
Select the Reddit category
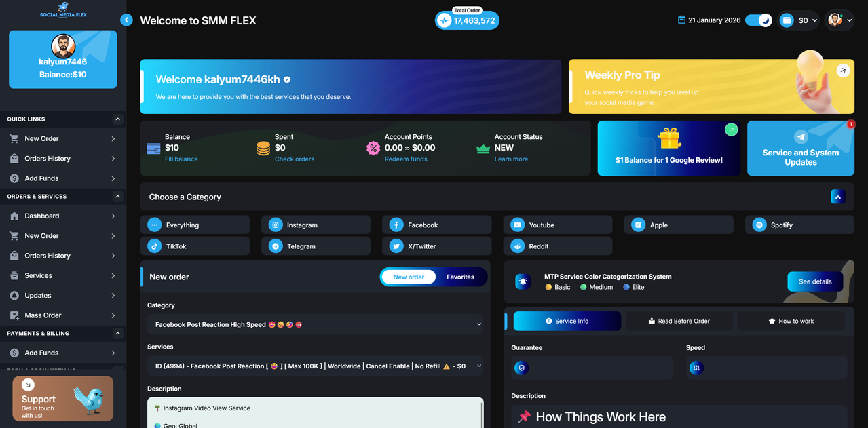[558, 246]
